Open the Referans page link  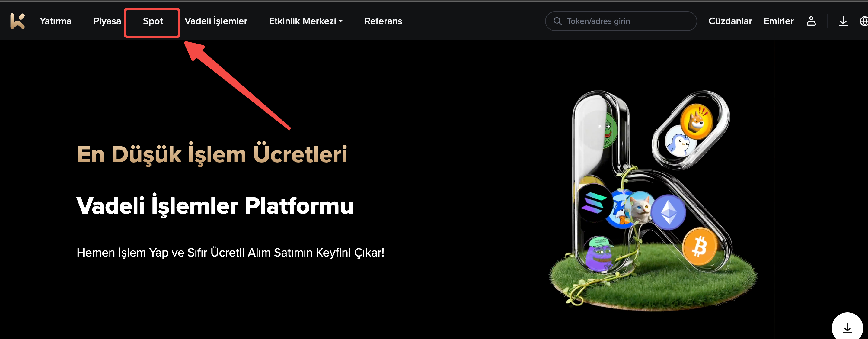tap(383, 21)
